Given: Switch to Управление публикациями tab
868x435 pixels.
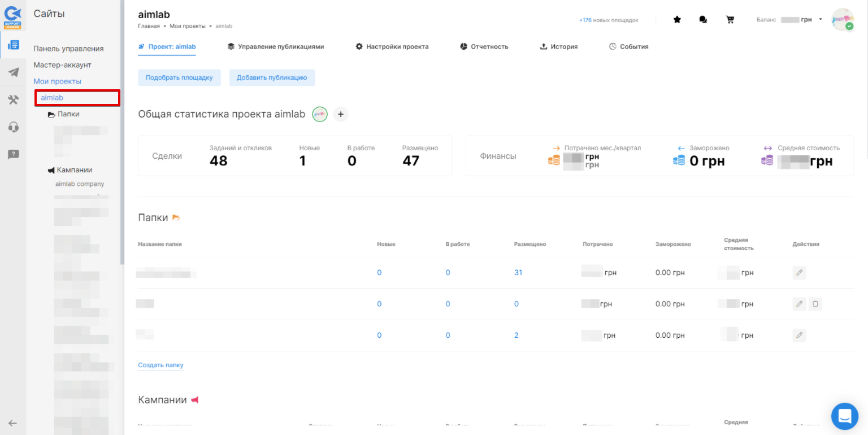Looking at the screenshot, I should [x=276, y=47].
